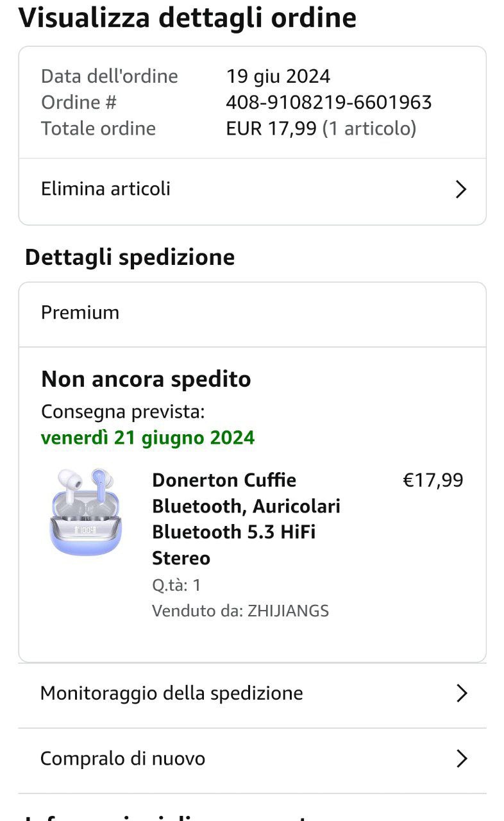Click the Visualizza dettagli ordine page title
Screen dimensions: 504x821
pyautogui.click(x=187, y=17)
